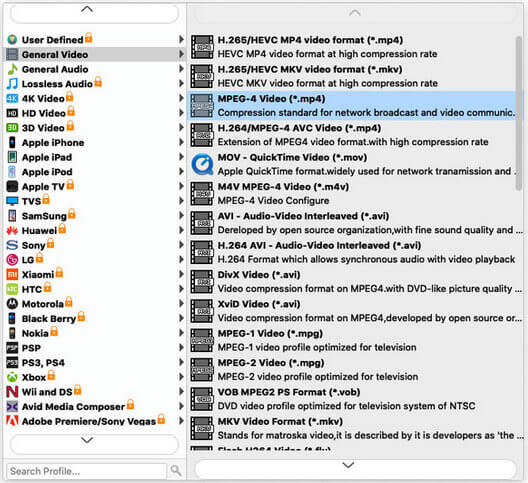
Task: Click the 3D Video category icon
Action: pyautogui.click(x=12, y=128)
